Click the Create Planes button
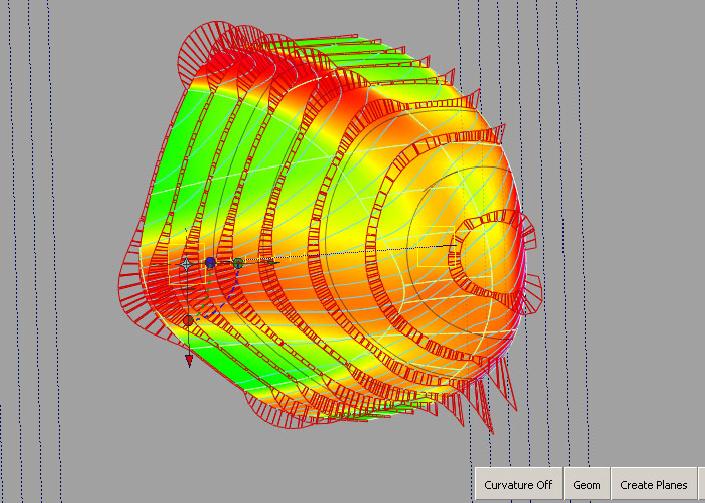 click(654, 485)
